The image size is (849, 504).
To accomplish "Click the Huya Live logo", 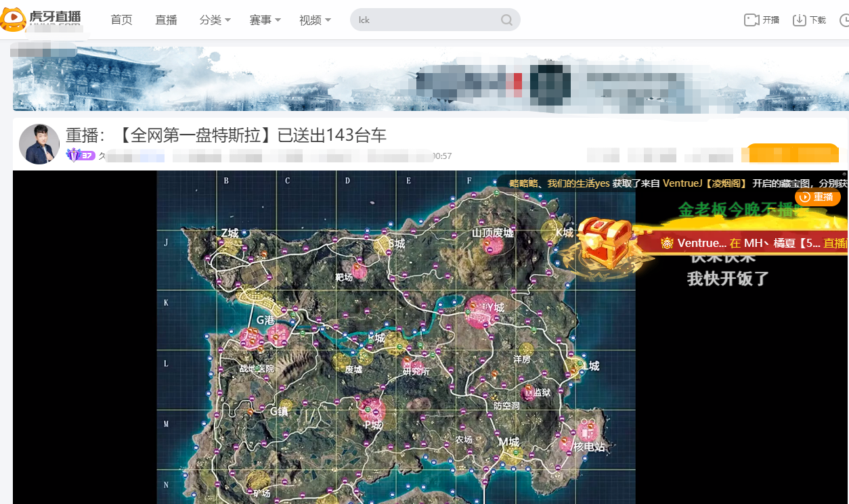I will click(x=42, y=19).
